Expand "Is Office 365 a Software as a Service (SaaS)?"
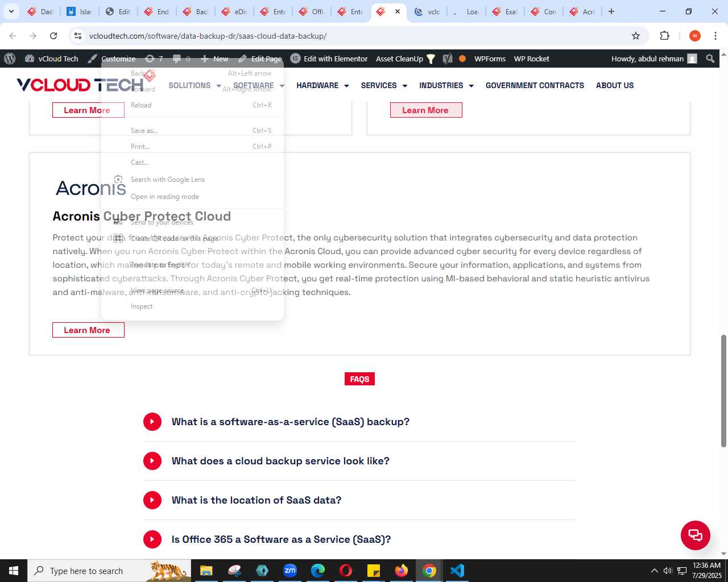728x582 pixels. click(359, 539)
